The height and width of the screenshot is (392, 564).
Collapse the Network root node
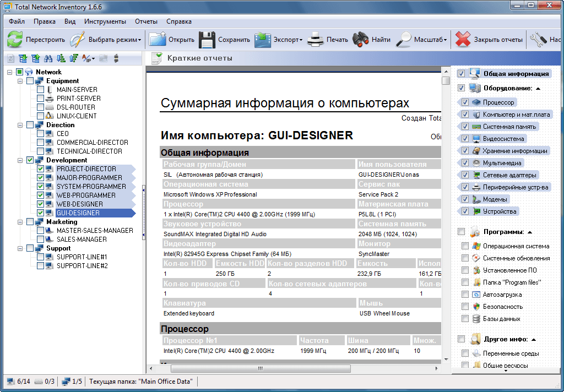(10, 72)
